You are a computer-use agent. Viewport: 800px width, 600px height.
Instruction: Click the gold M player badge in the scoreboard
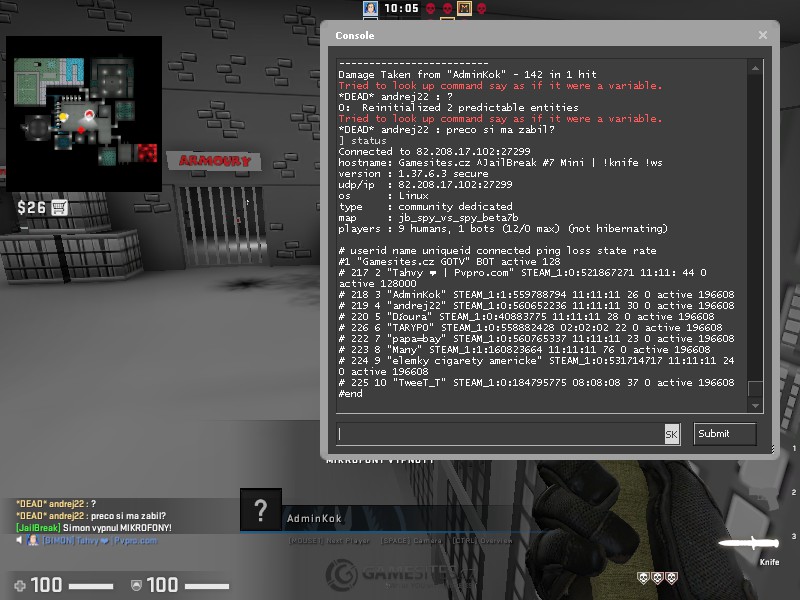(x=464, y=9)
